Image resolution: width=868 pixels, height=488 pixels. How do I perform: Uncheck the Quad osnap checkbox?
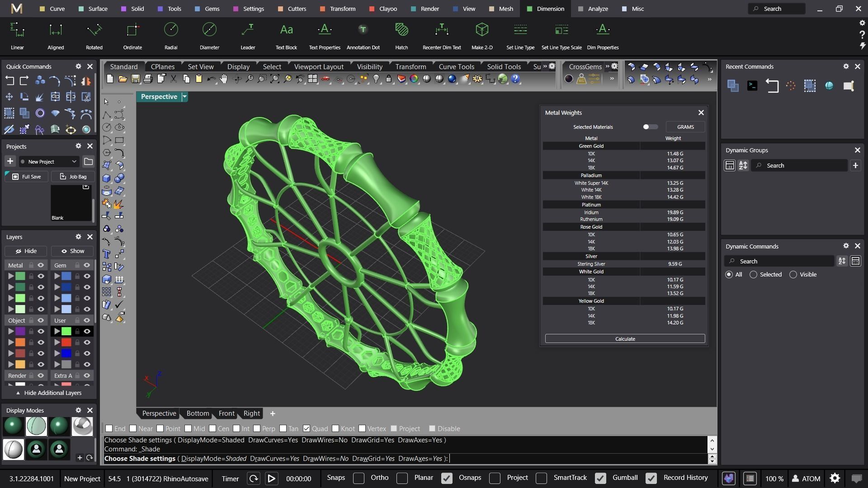pyautogui.click(x=307, y=428)
